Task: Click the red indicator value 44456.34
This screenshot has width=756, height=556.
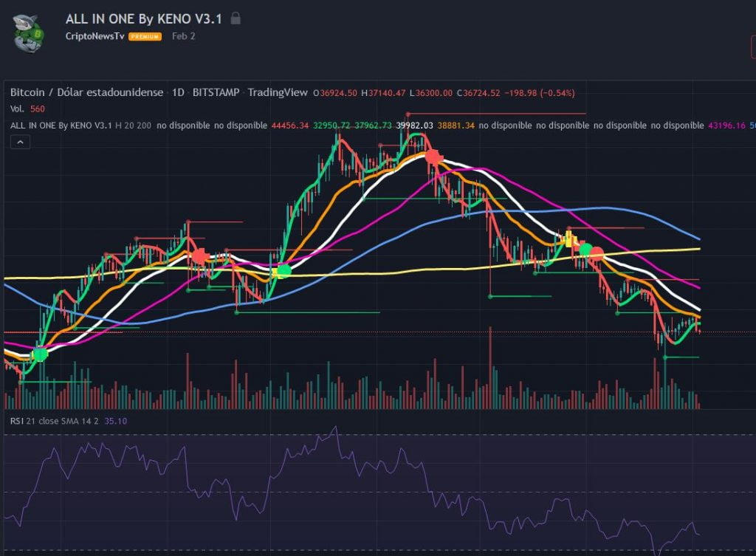Action: (x=289, y=126)
